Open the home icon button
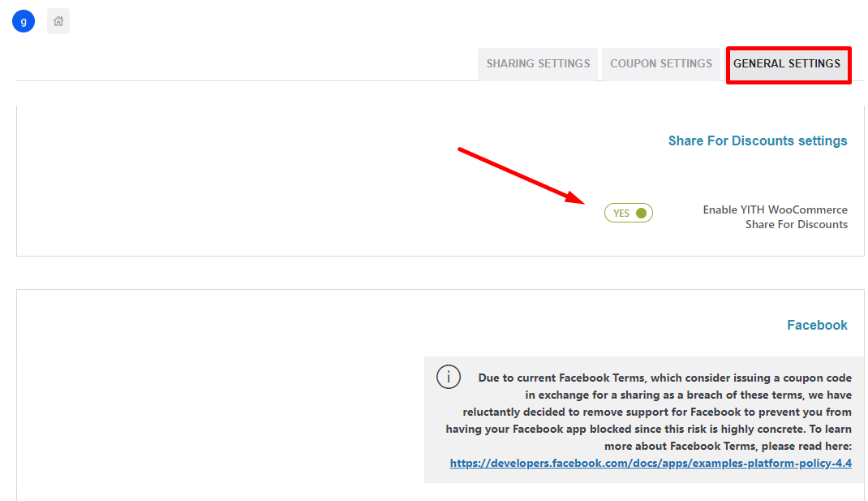Image resolution: width=868 pixels, height=501 pixels. (58, 21)
